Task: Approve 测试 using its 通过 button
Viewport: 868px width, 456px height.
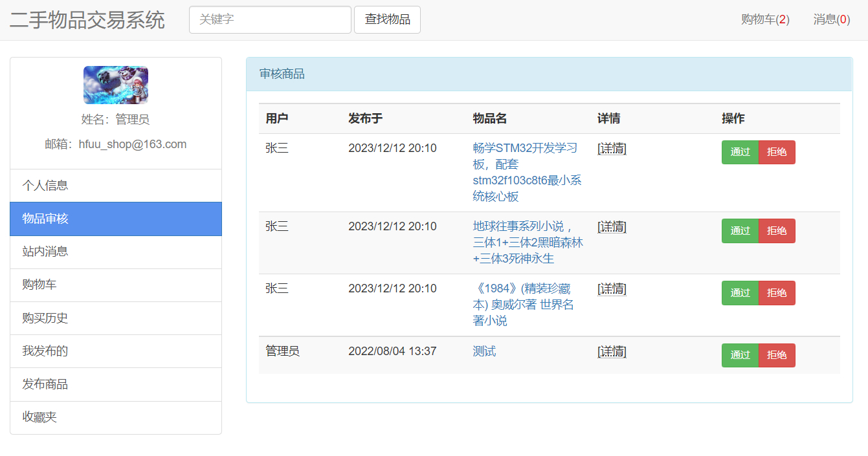Action: point(740,355)
